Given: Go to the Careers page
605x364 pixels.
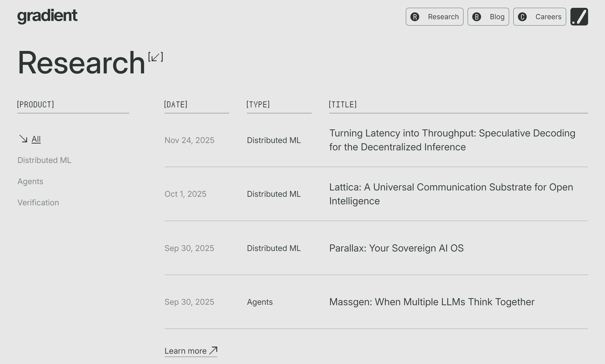Looking at the screenshot, I should [548, 17].
